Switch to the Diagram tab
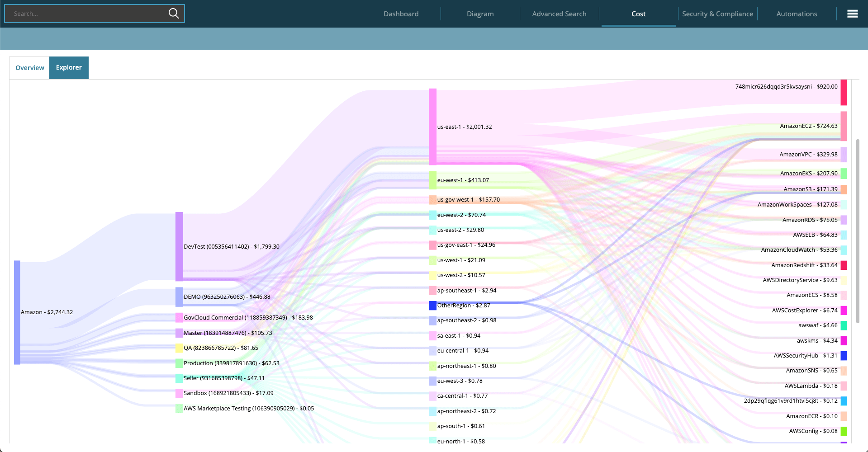This screenshot has height=452, width=868. point(480,14)
